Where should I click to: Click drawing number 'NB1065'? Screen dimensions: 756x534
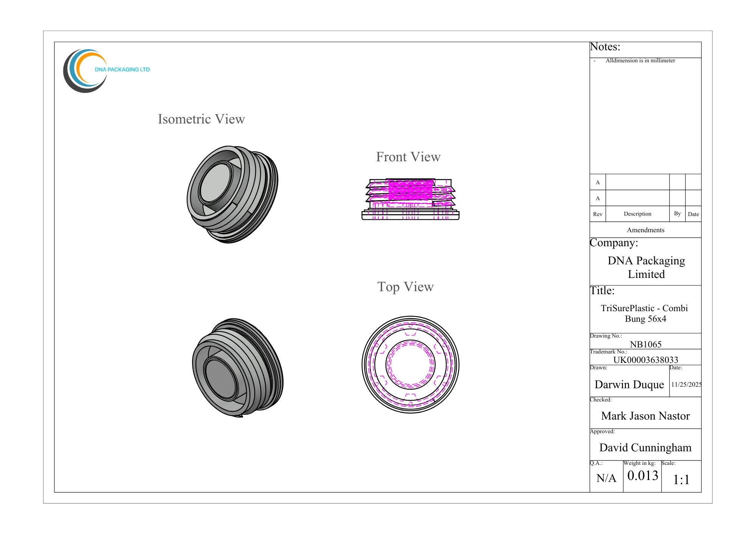click(646, 344)
